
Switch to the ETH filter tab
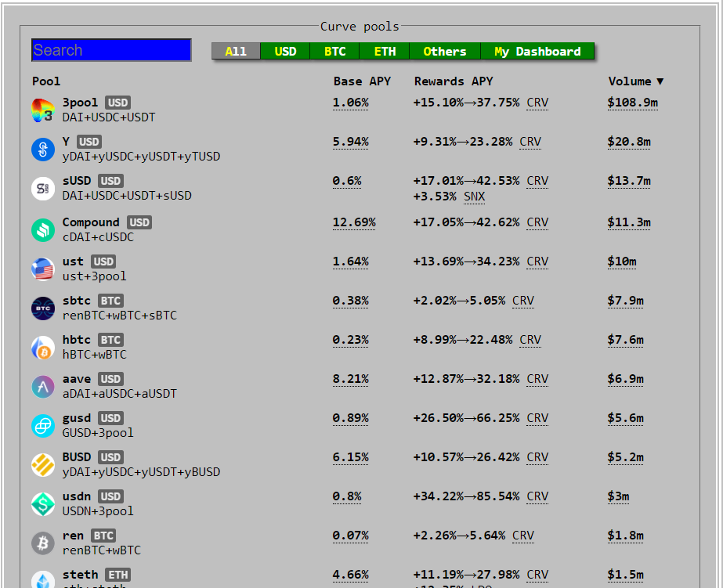tap(385, 51)
